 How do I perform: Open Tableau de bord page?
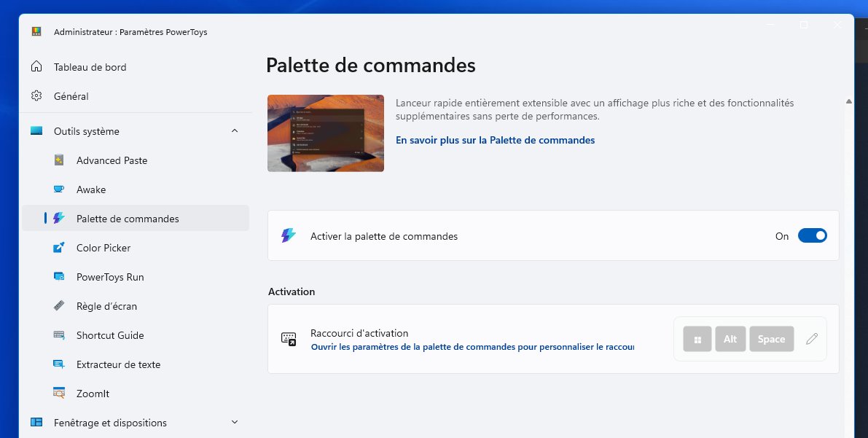point(135,67)
